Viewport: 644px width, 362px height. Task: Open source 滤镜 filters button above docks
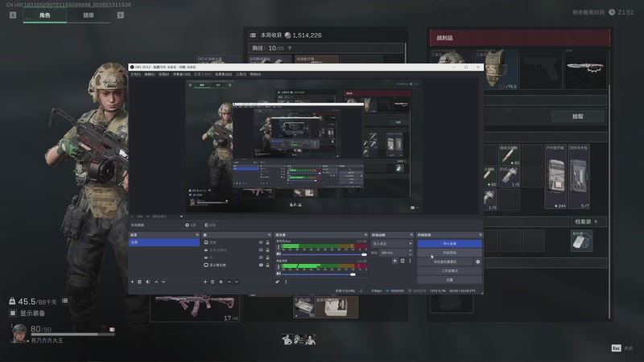[x=210, y=225]
